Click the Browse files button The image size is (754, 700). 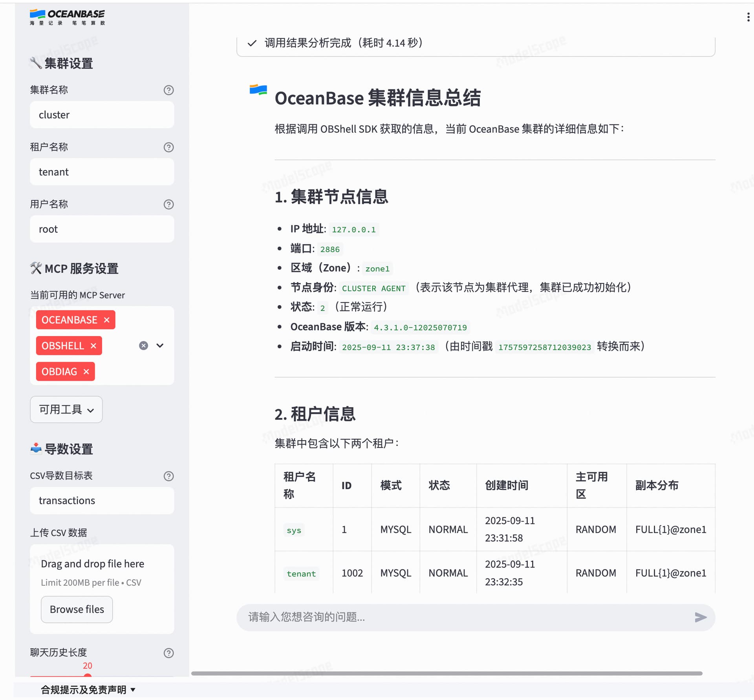(77, 609)
